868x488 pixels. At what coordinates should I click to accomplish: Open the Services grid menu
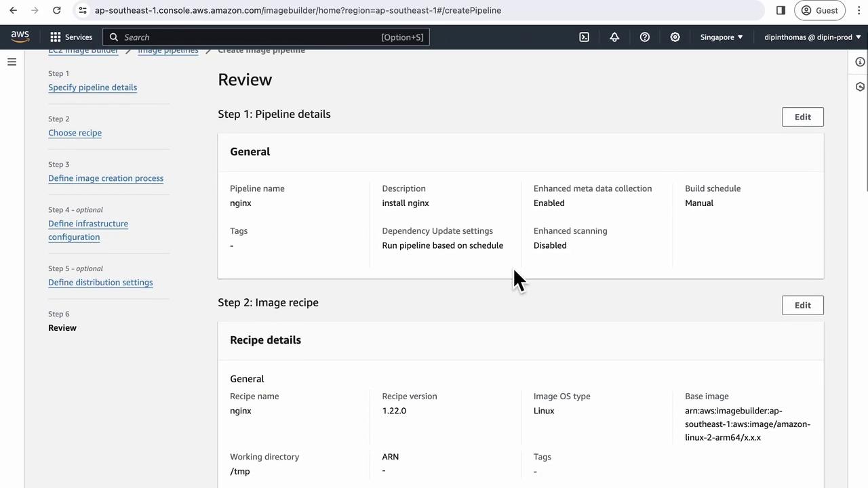coord(71,37)
